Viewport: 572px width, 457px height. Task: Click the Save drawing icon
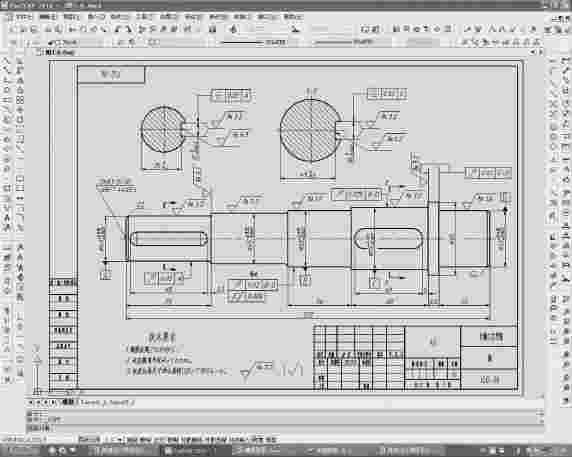coord(33,29)
